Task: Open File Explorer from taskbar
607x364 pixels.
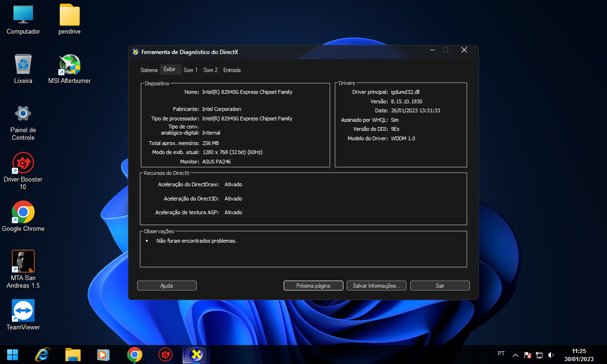Action: [x=73, y=355]
